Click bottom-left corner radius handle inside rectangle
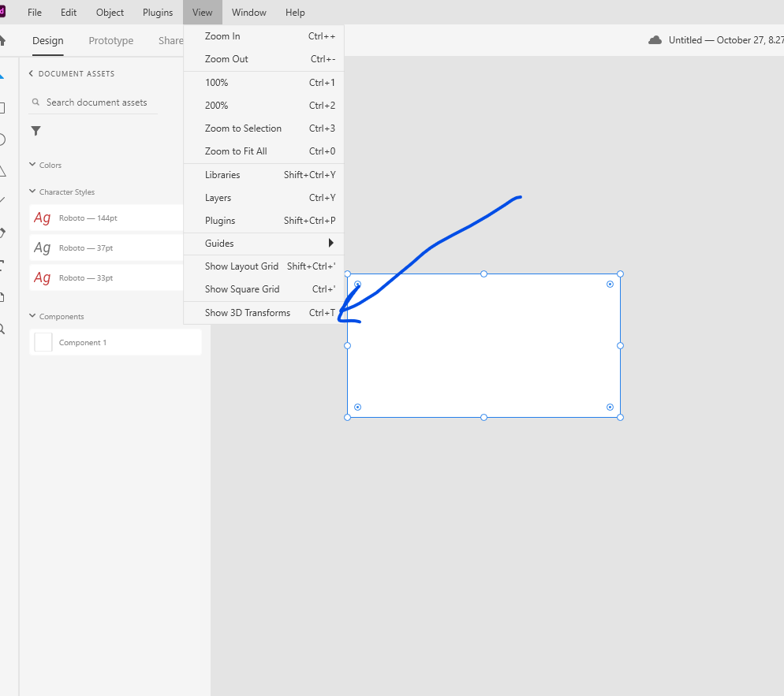 pyautogui.click(x=357, y=408)
